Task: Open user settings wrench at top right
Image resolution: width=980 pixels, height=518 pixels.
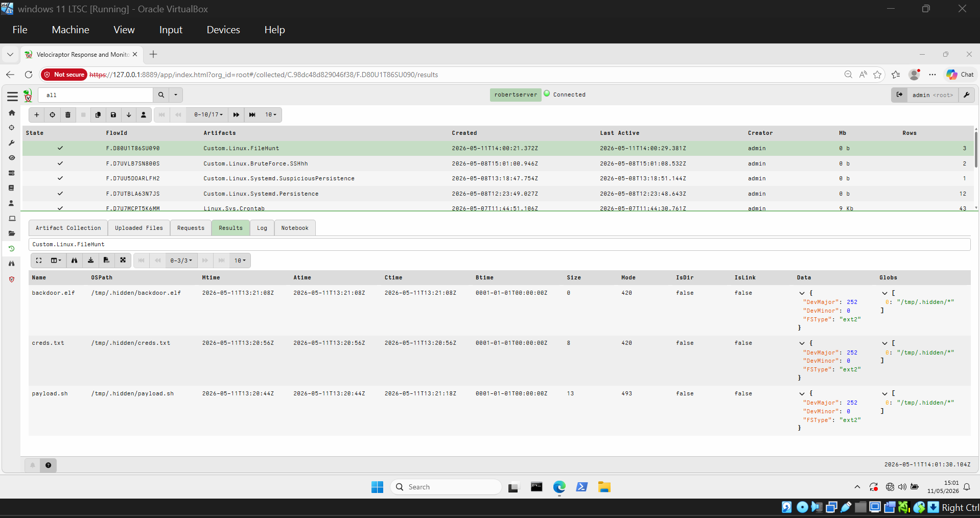Action: click(966, 95)
